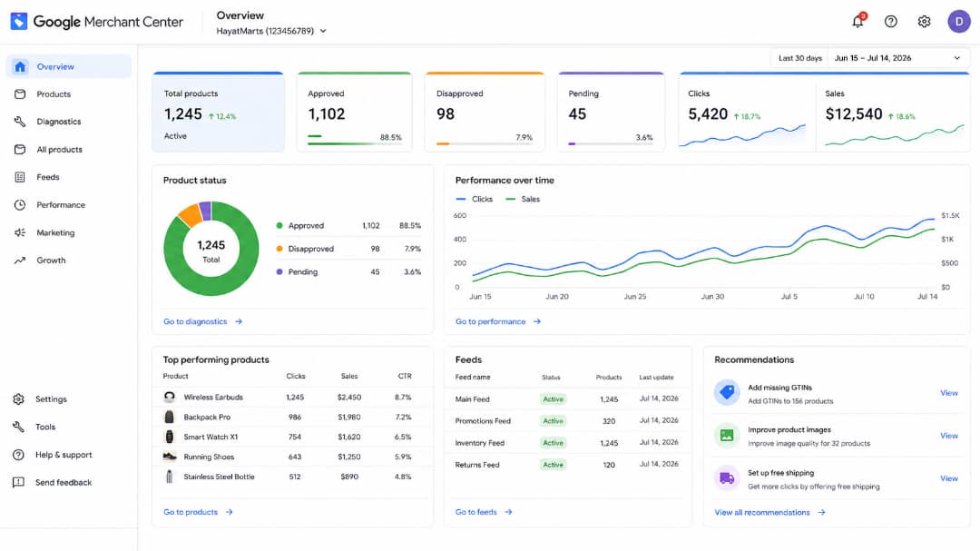980x551 pixels.
Task: Click the Products icon in sidebar
Action: (x=20, y=93)
